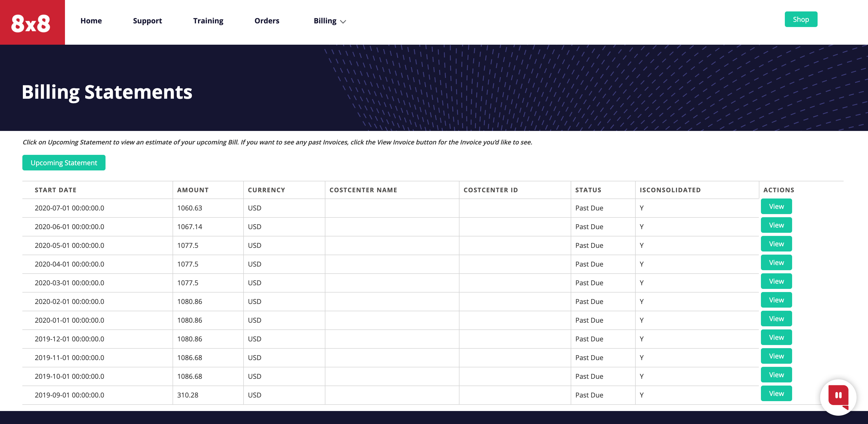Screen dimensions: 868x424
Task: Select the STATUS column header
Action: click(x=588, y=190)
